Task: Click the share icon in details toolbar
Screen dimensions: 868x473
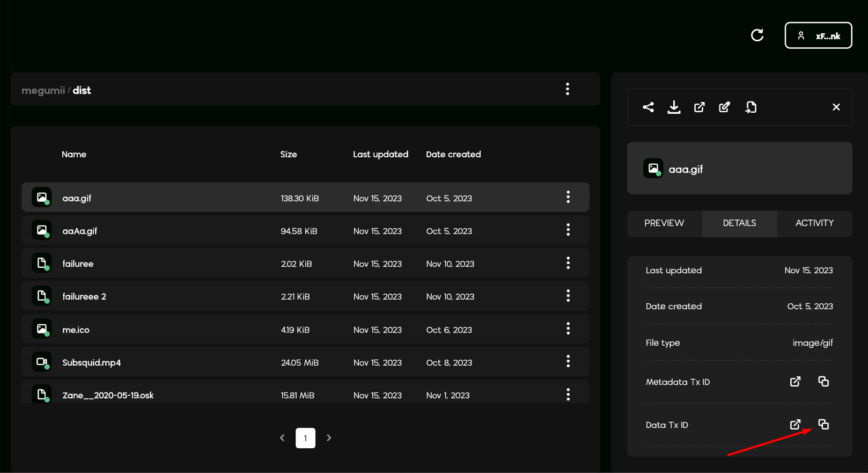Action: coord(648,107)
